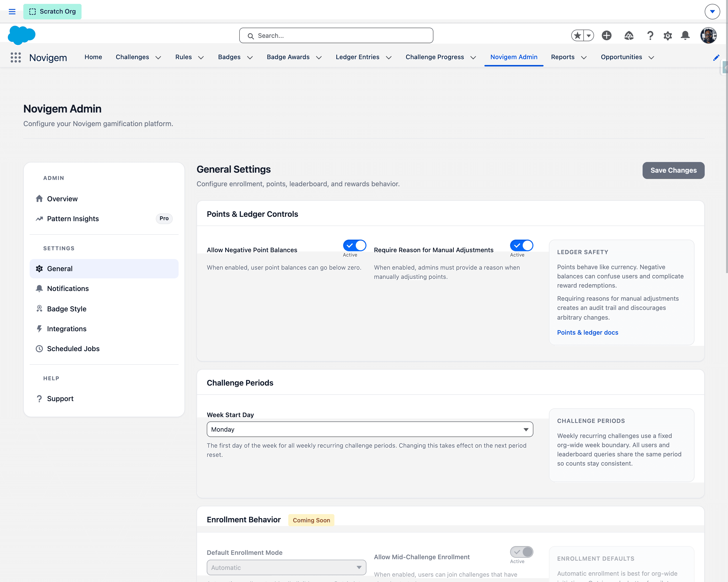Open the global actions plus icon
728x582 pixels.
(606, 35)
